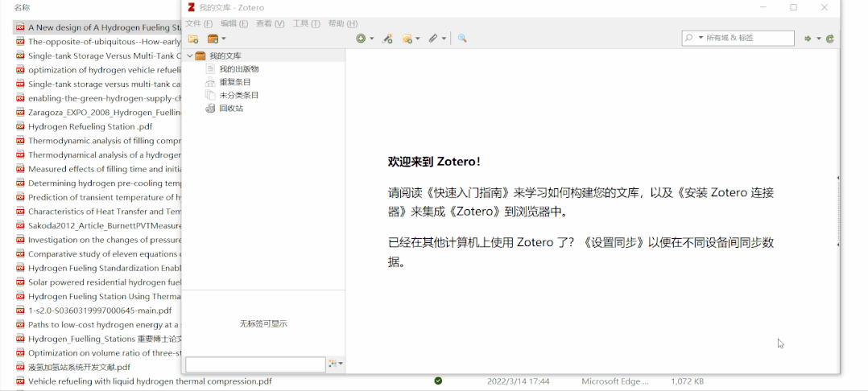Screen dimensions: 868x391
Task: Click PDF icon of Vehicle refueling with liquid hydrogen
Action: click(x=20, y=381)
